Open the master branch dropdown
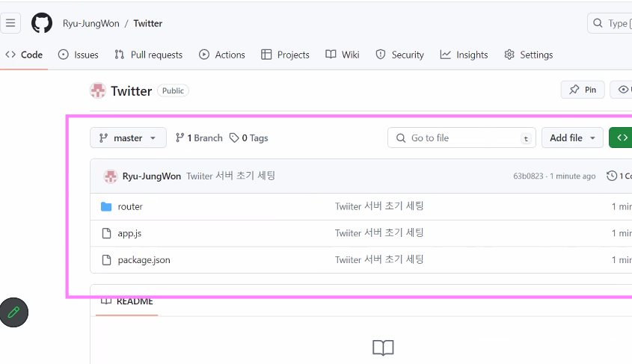The height and width of the screenshot is (364, 632). [128, 138]
